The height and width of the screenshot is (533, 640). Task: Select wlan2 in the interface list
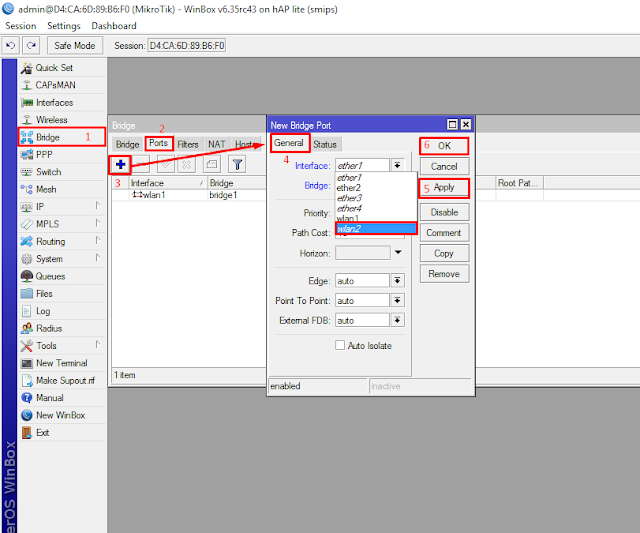pos(376,229)
